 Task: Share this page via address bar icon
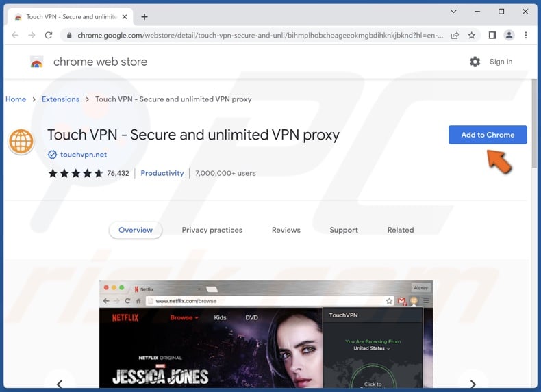(x=455, y=35)
